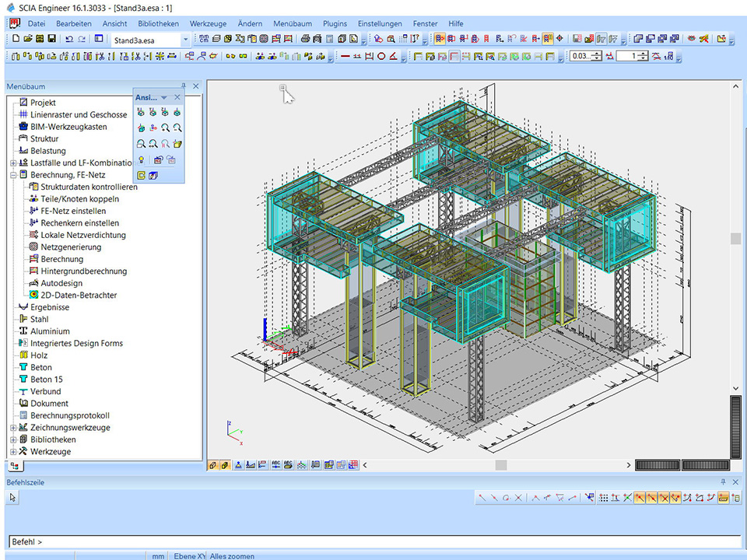Click the light bulb icon in Ansicht panel
The width and height of the screenshot is (747, 560).
coord(141,159)
